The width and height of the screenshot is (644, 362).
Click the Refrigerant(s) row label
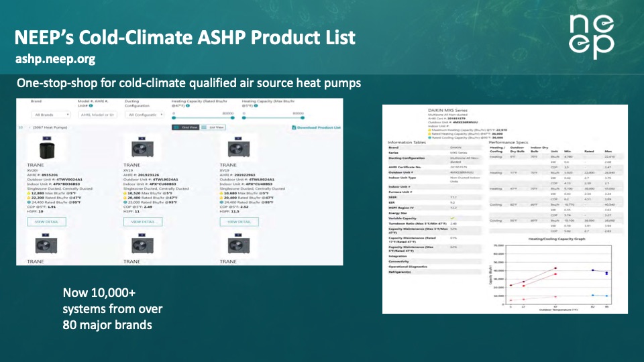click(x=400, y=272)
